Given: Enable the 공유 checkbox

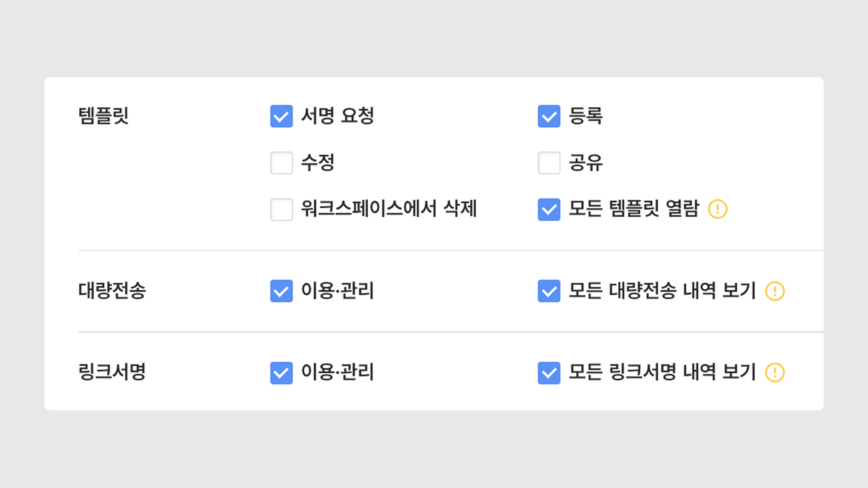Looking at the screenshot, I should click(x=549, y=163).
